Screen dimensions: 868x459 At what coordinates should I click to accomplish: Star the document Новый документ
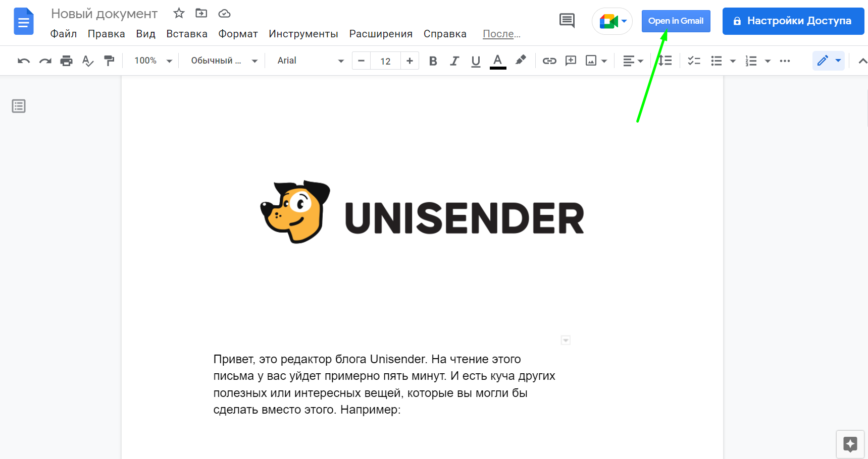click(179, 13)
